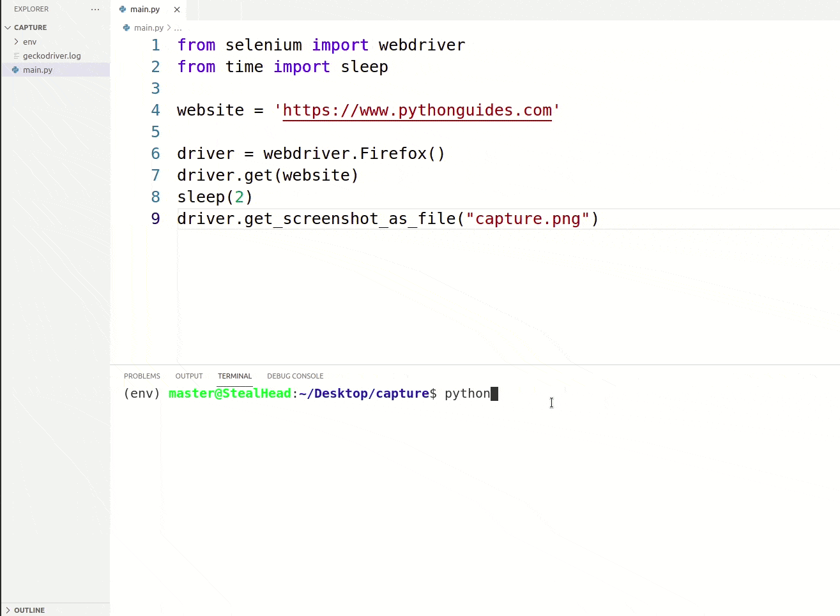
Task: Expand the OUTLINE section
Action: [x=29, y=610]
